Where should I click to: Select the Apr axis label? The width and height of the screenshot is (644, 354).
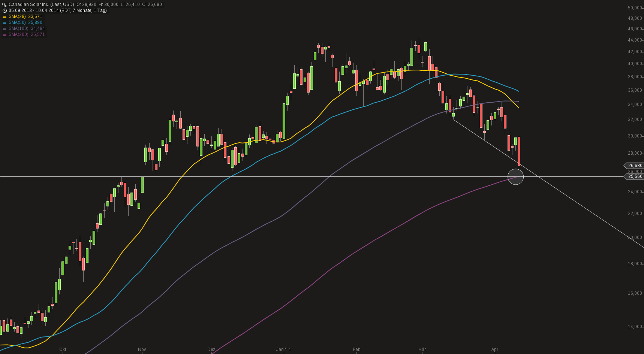tap(494, 349)
